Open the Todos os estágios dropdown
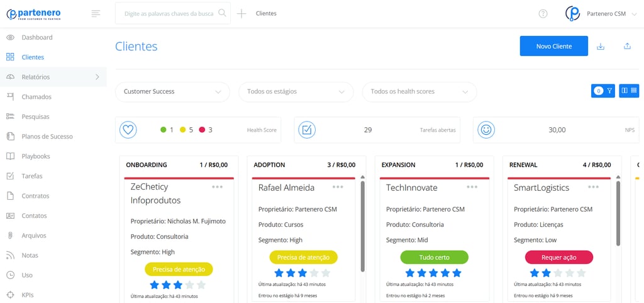Screen dimensions: 644x303 tap(296, 92)
